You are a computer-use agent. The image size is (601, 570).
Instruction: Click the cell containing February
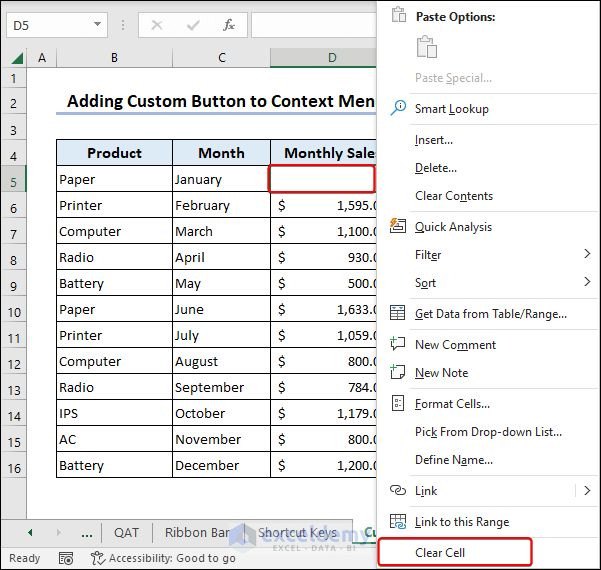(x=222, y=205)
